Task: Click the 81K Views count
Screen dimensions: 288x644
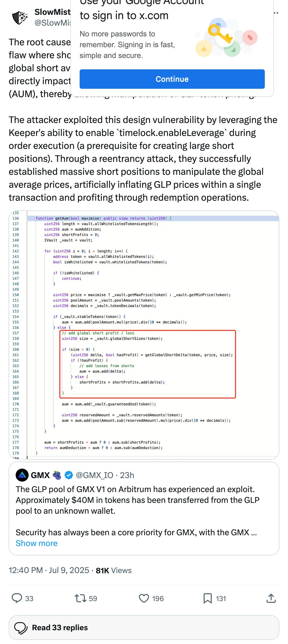Action: click(114, 570)
